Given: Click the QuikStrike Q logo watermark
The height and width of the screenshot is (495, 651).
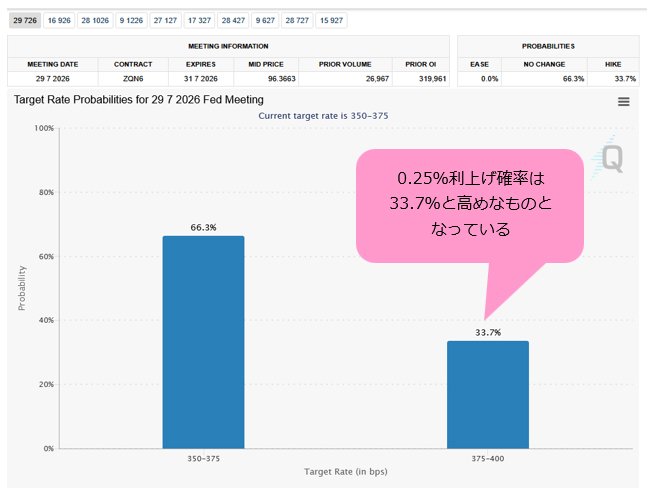Looking at the screenshot, I should [608, 158].
